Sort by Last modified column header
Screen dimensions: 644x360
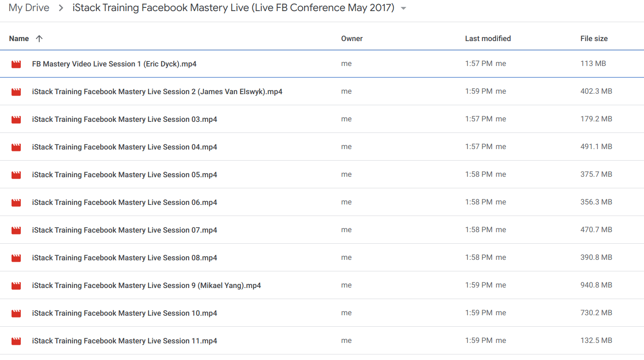[488, 39]
